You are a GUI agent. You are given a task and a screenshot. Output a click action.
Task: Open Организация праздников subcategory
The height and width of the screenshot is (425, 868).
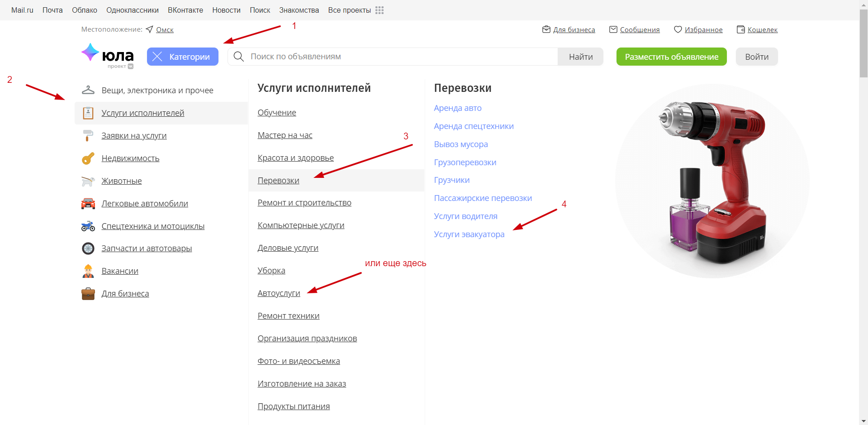[x=308, y=339]
